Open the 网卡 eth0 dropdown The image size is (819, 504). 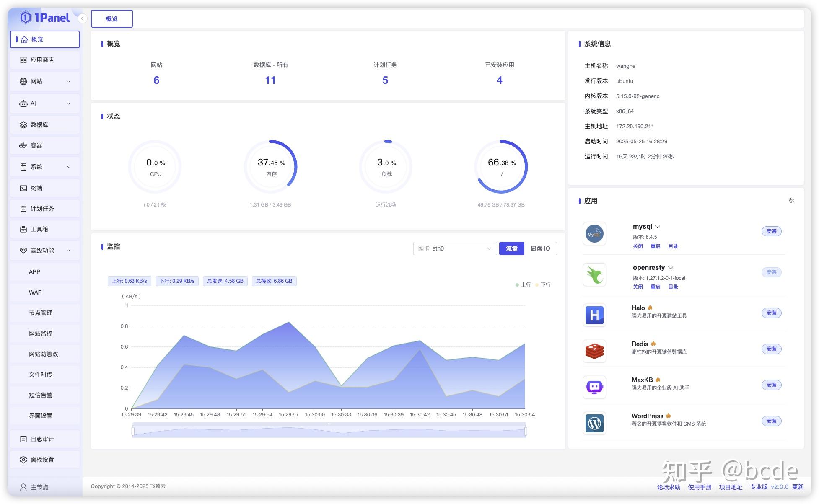pyautogui.click(x=454, y=248)
